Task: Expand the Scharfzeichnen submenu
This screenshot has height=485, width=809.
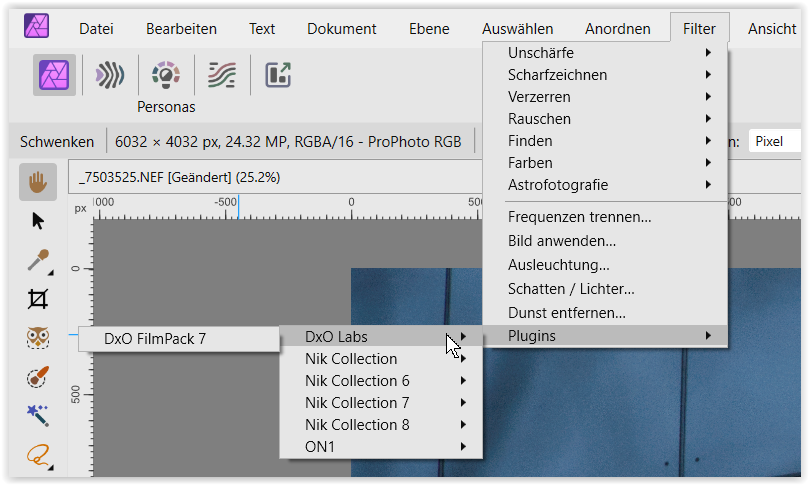Action: click(605, 75)
